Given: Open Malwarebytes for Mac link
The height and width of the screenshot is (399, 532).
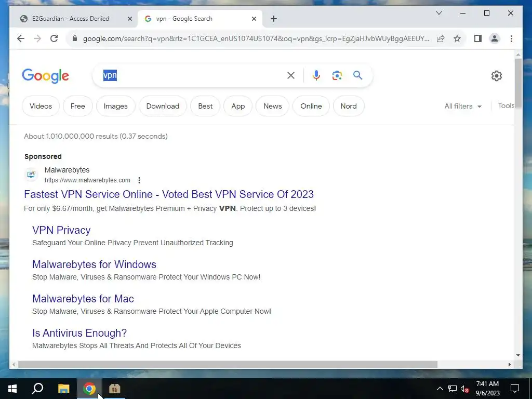Looking at the screenshot, I should (83, 299).
